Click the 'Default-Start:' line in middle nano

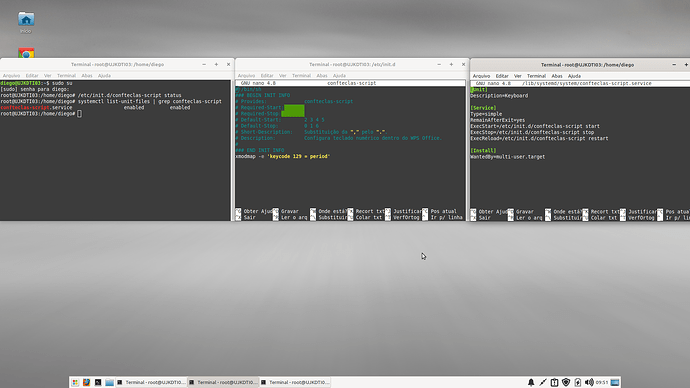280,120
